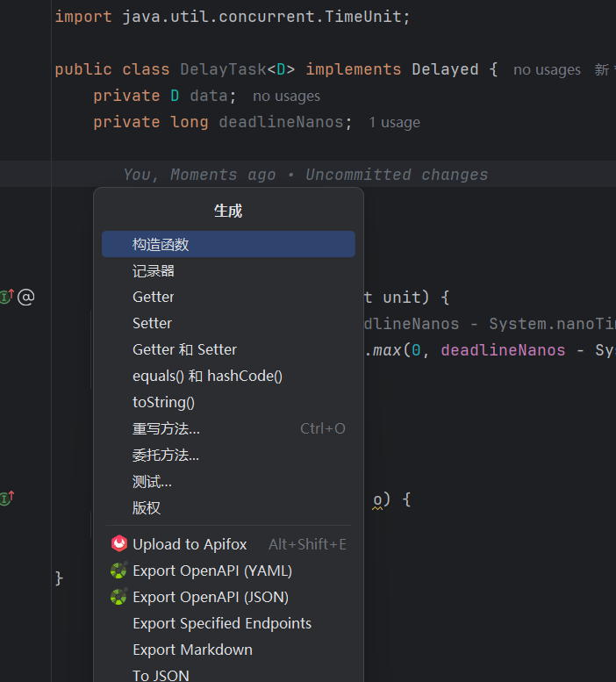Choose Export Markdown
Screen dimensions: 616x682
click(228, 650)
